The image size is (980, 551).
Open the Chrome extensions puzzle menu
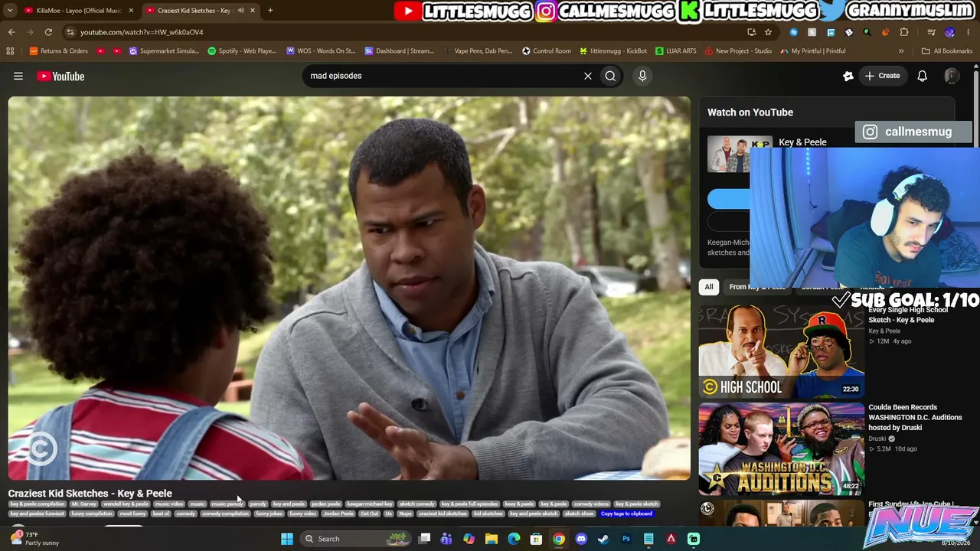904,32
